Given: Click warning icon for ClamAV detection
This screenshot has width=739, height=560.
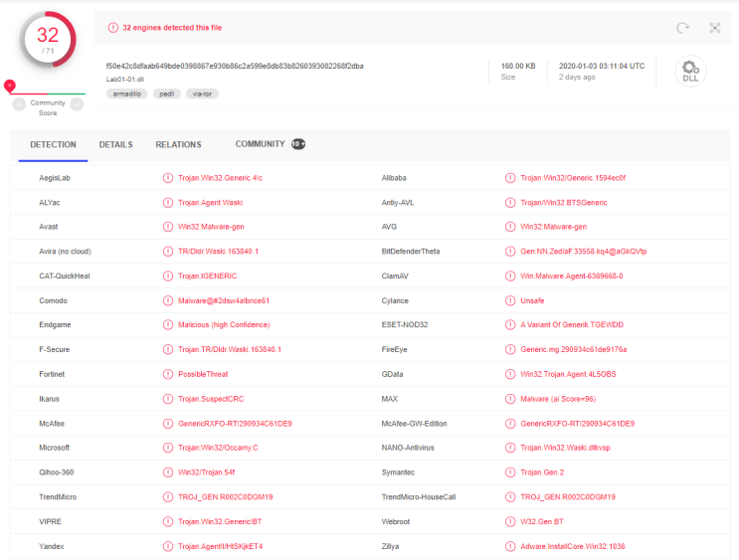Looking at the screenshot, I should pos(510,276).
